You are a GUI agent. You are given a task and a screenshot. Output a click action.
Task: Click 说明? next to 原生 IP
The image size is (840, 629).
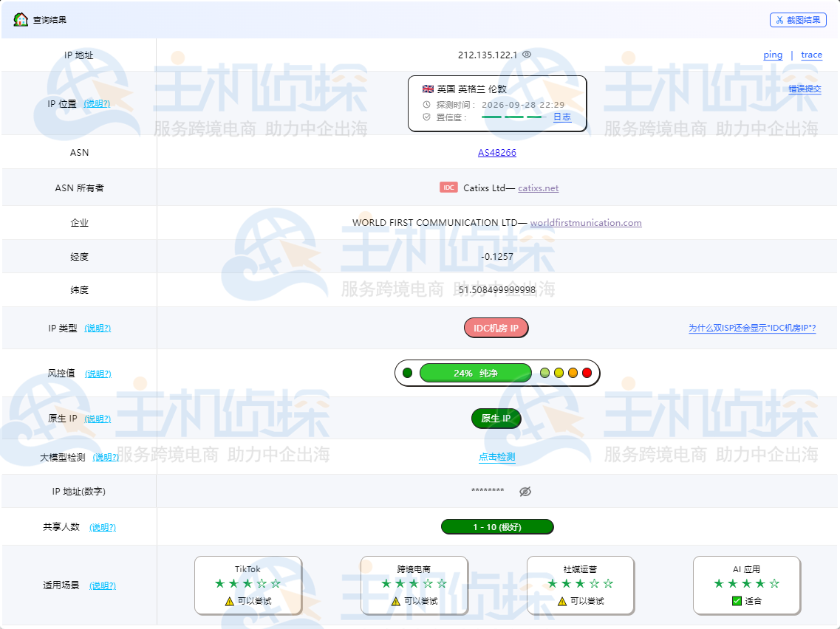pyautogui.click(x=98, y=419)
